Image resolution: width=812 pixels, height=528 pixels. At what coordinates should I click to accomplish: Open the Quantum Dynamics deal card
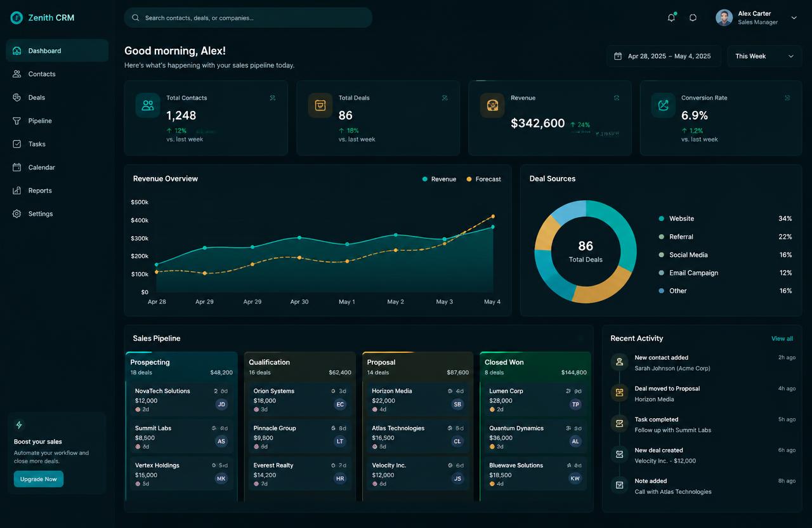coord(535,437)
